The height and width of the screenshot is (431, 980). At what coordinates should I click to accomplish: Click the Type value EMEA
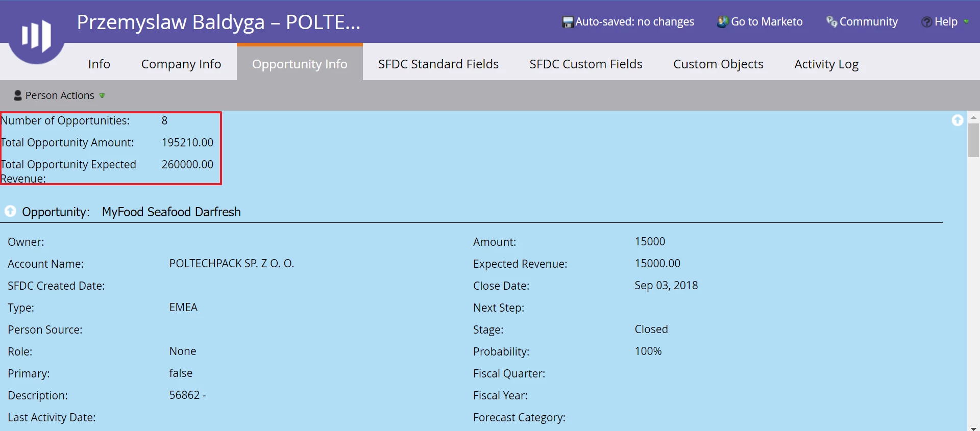point(183,307)
